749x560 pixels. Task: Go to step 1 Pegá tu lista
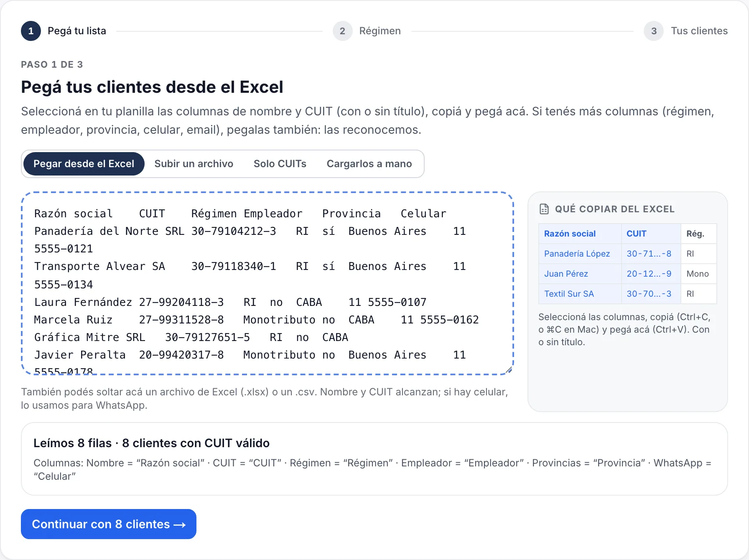[x=64, y=31]
